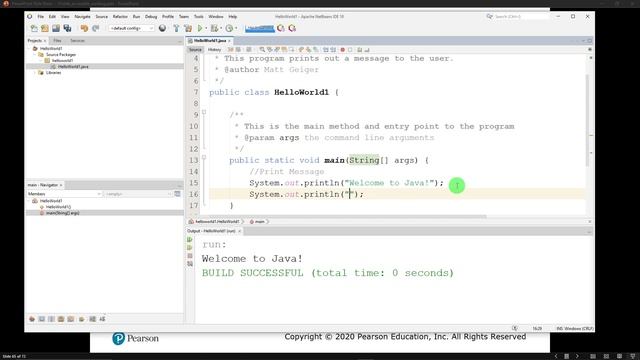This screenshot has height=360, width=640.
Task: Collapse the javadoc fold at line 9
Action: 204,112
